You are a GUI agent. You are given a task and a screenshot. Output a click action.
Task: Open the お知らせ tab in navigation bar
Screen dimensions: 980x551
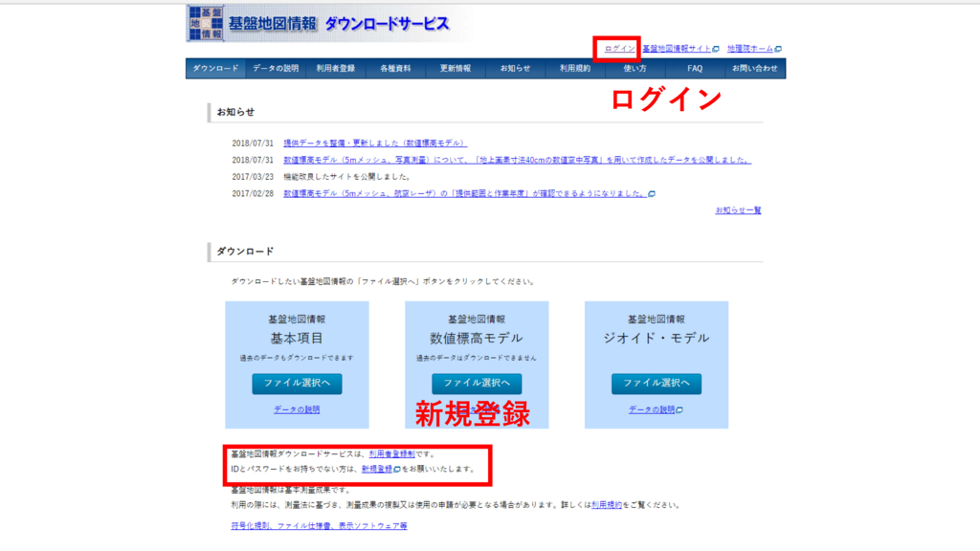point(515,69)
